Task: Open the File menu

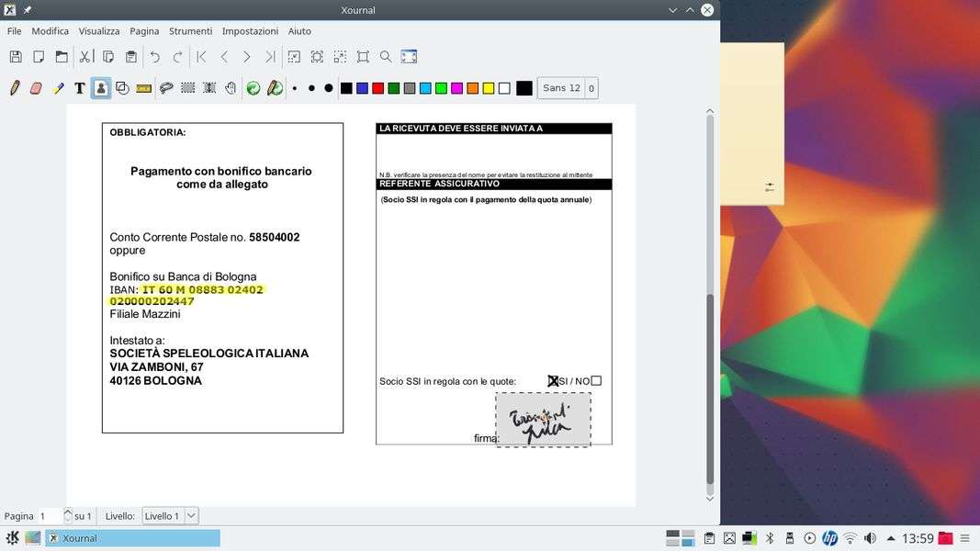Action: coord(15,31)
